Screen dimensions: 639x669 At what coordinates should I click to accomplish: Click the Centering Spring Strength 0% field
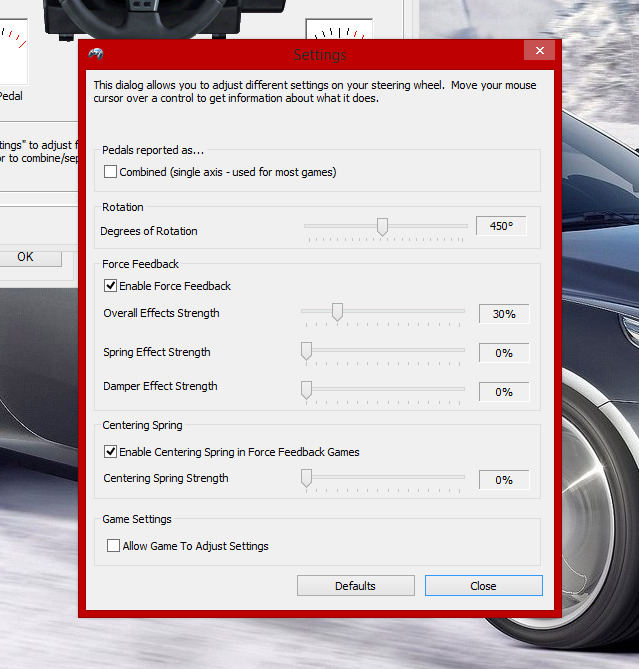click(x=504, y=480)
